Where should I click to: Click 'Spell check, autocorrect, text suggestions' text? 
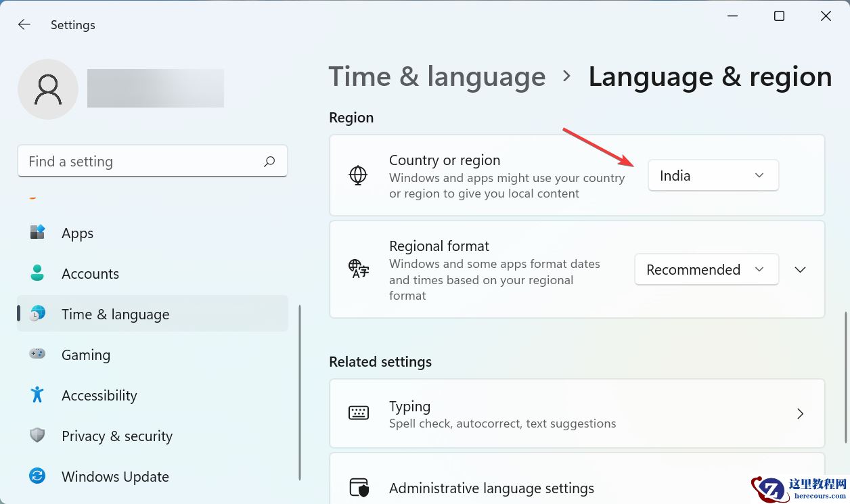pos(503,423)
